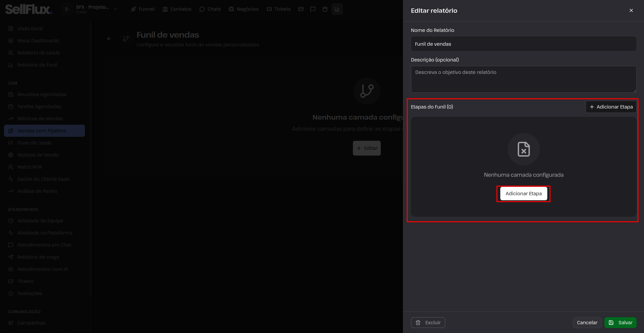This screenshot has height=333, width=644.
Task: Click the Nome do Relatório input field
Action: (523, 44)
